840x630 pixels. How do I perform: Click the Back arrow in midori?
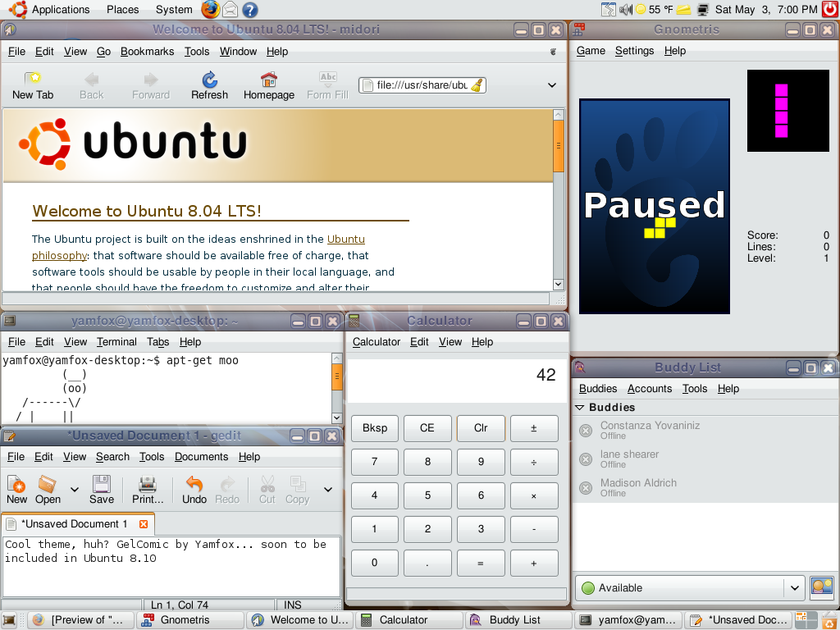pyautogui.click(x=92, y=85)
